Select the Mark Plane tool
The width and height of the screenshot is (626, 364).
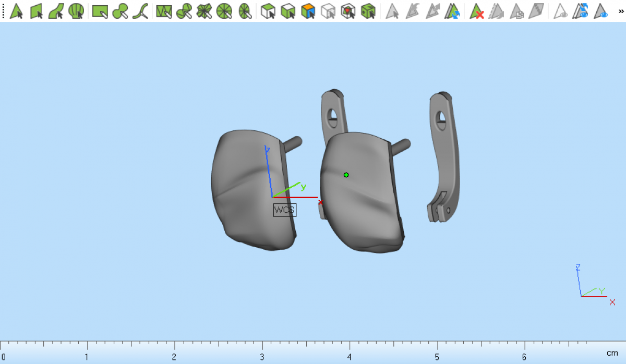tap(36, 11)
